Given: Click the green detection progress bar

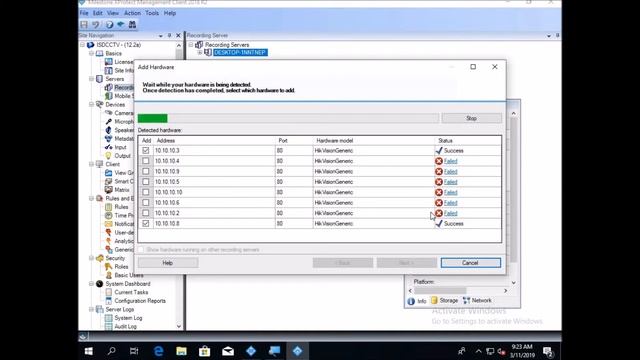Looking at the screenshot, I should tap(153, 118).
